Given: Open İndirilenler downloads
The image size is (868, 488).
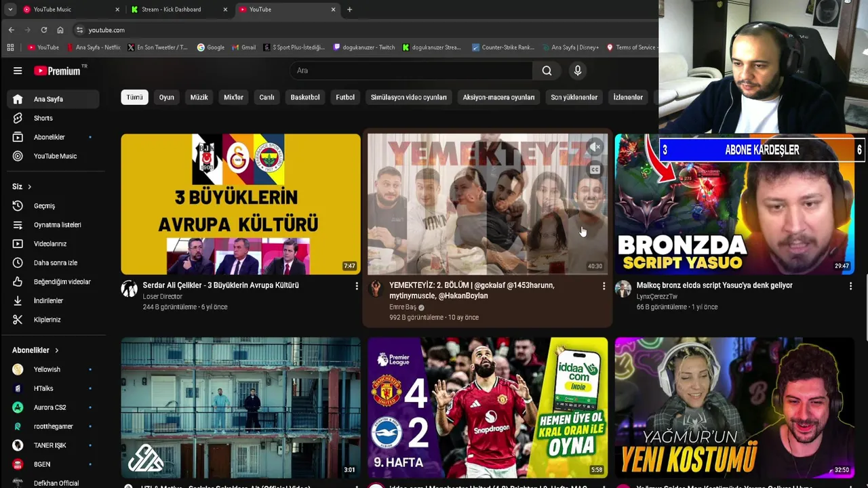Looking at the screenshot, I should [53, 300].
